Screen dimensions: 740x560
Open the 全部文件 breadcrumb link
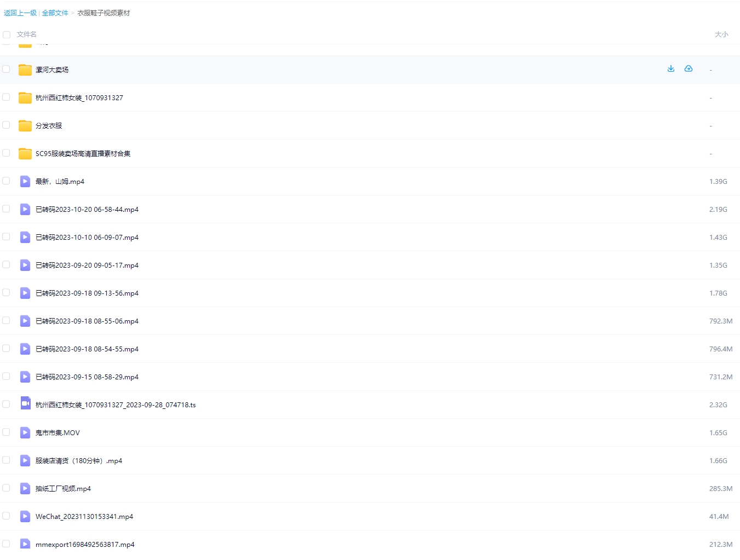[x=55, y=13]
